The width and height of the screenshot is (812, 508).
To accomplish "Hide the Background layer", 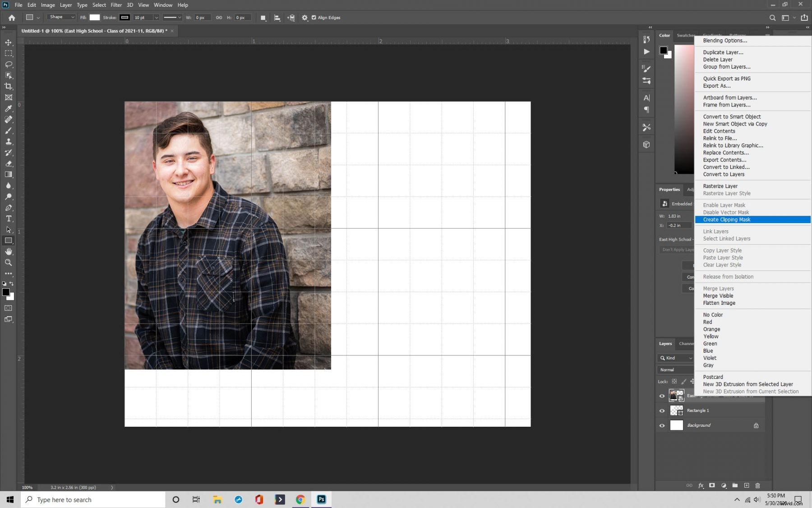I will point(662,425).
